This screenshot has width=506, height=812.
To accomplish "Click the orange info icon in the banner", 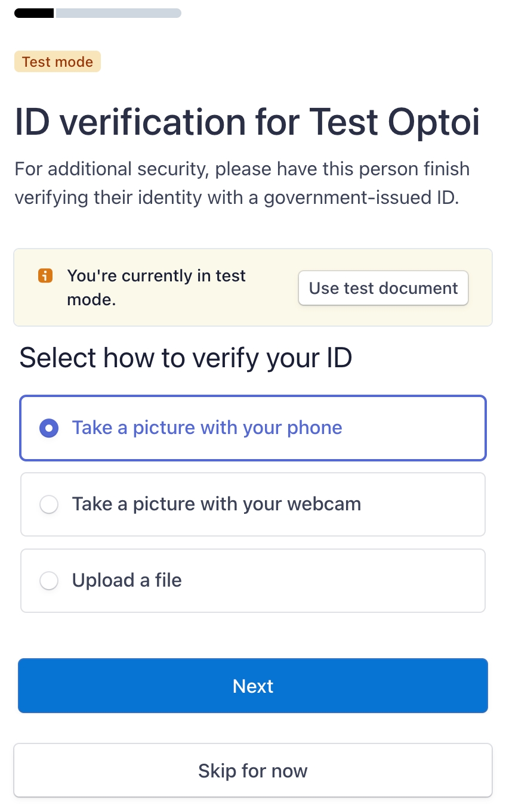I will point(45,276).
